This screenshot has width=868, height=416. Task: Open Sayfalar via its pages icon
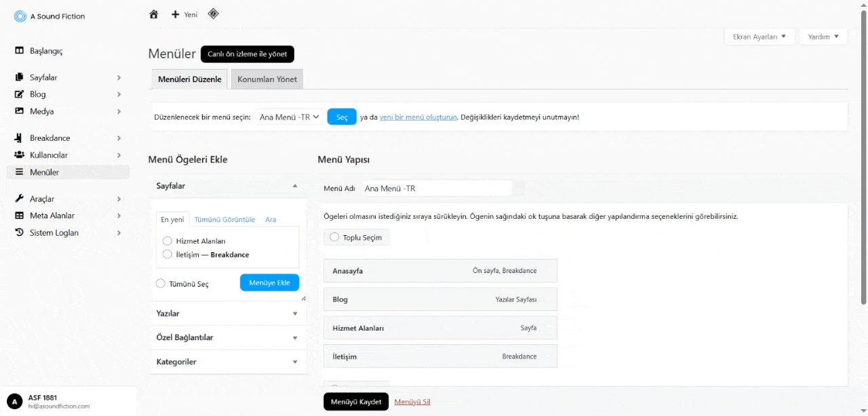[19, 78]
